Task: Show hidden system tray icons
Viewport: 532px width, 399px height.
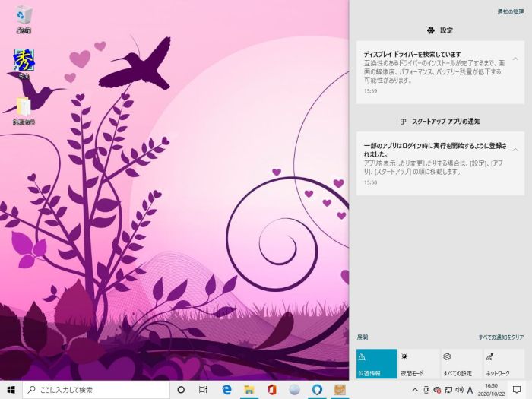Action: (415, 390)
